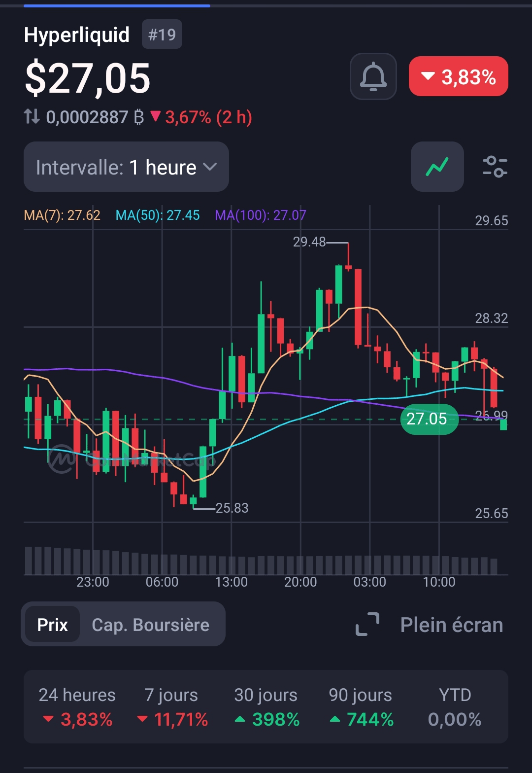This screenshot has width=532, height=773.
Task: Tap the 03:00 time axis label
Action: coord(370,582)
